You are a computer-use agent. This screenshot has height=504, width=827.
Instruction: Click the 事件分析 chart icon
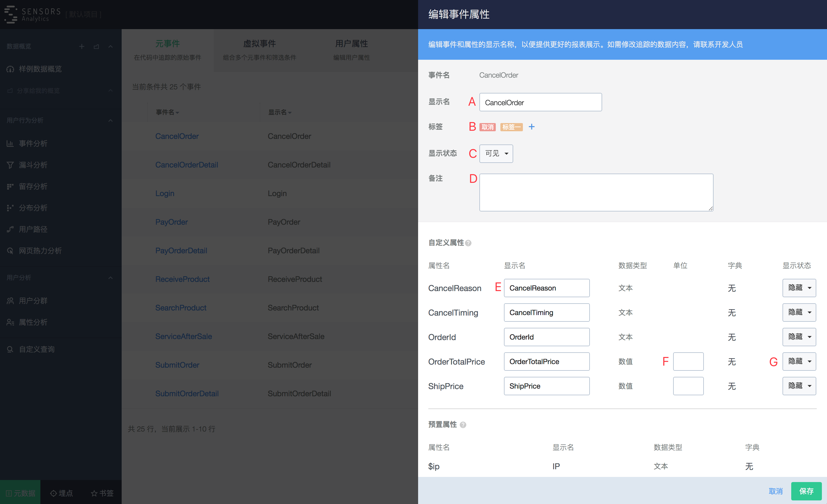click(x=10, y=143)
